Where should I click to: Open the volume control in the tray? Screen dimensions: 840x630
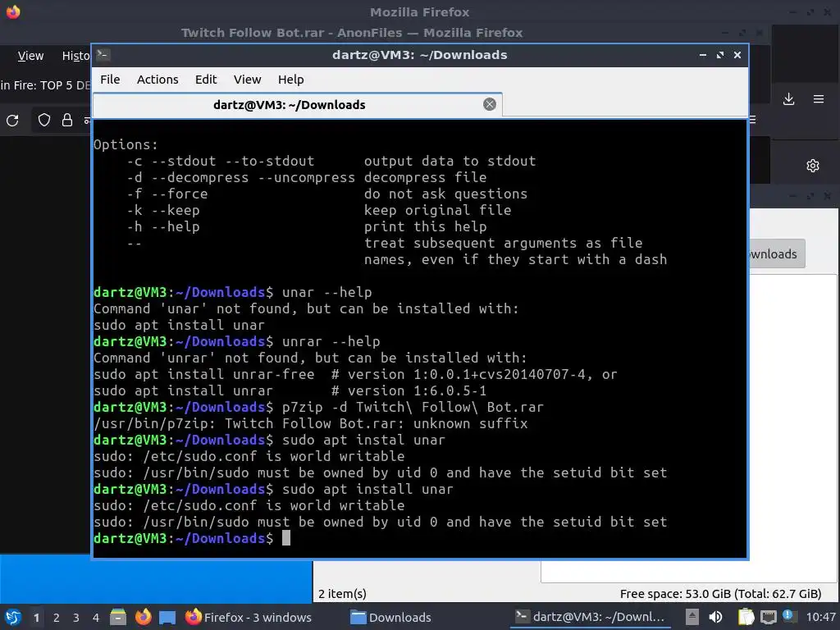(715, 617)
